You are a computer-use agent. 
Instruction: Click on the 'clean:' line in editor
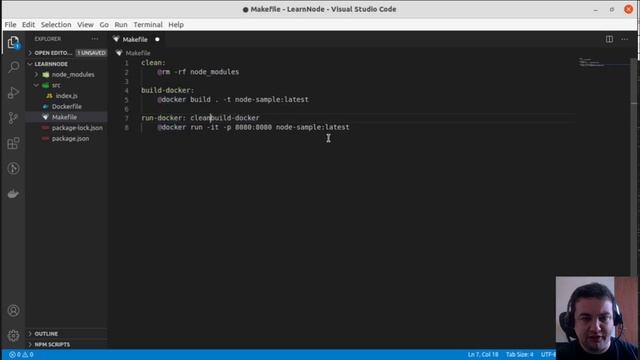(153, 63)
